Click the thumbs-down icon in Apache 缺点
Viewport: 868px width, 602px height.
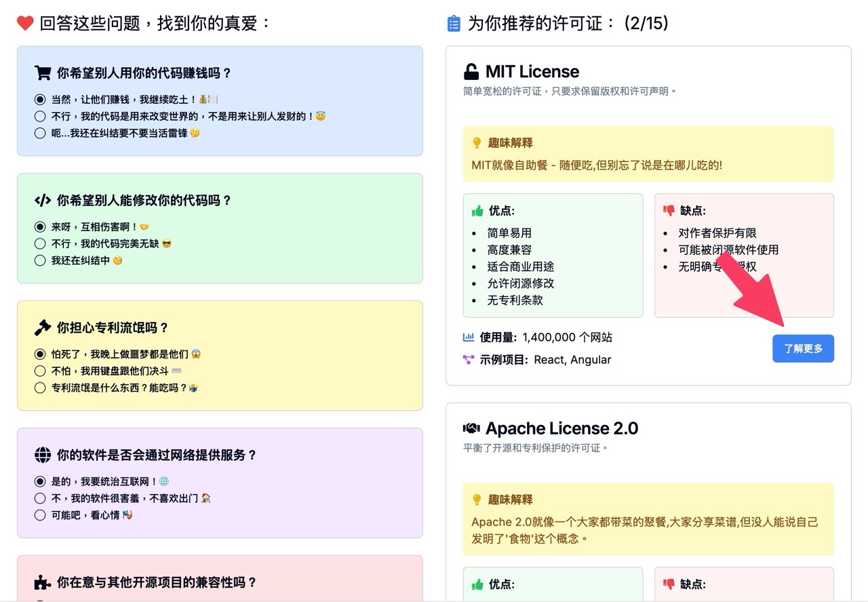click(x=669, y=584)
